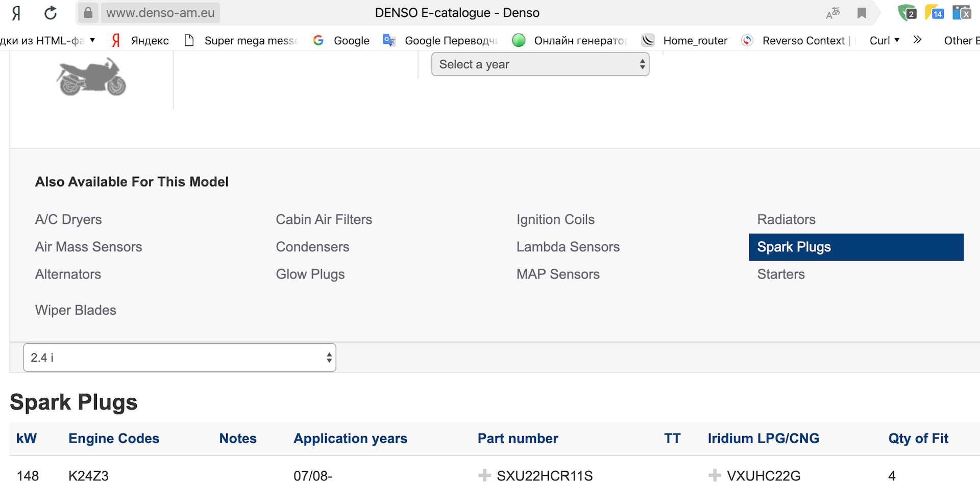Viewport: 980px width, 485px height.
Task: Click the page translate icon in address bar
Action: click(x=833, y=13)
